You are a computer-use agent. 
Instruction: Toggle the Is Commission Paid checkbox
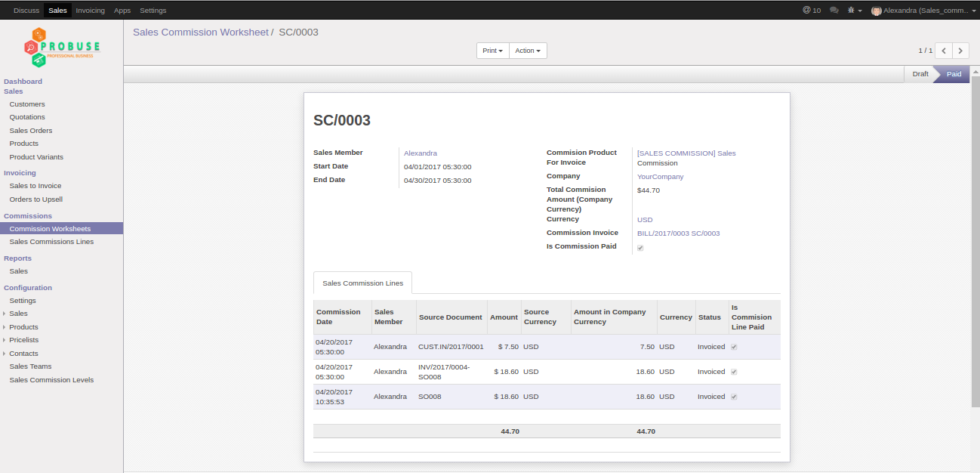[640, 248]
